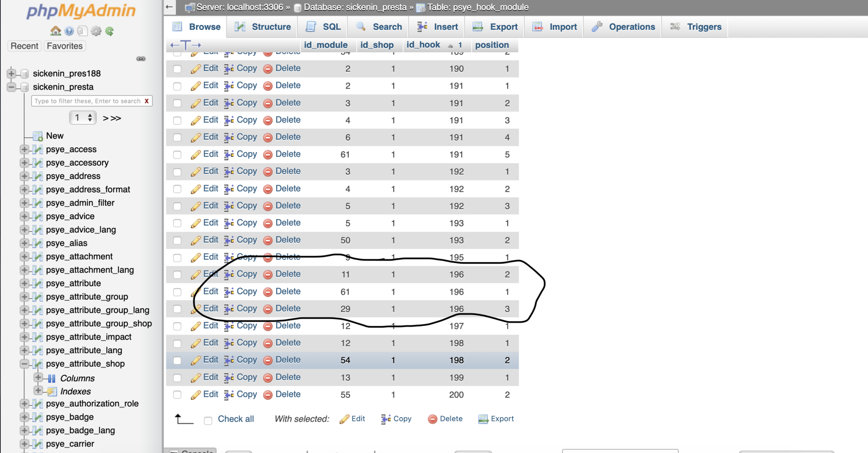The image size is (868, 453).
Task: Click the Delete icon in row id_module 13
Action: coord(268,378)
